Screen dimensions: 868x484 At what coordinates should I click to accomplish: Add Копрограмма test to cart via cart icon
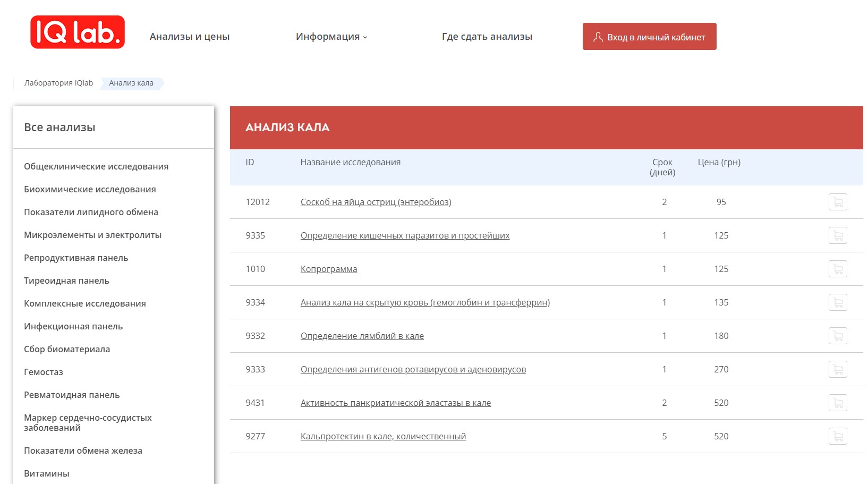tap(838, 269)
